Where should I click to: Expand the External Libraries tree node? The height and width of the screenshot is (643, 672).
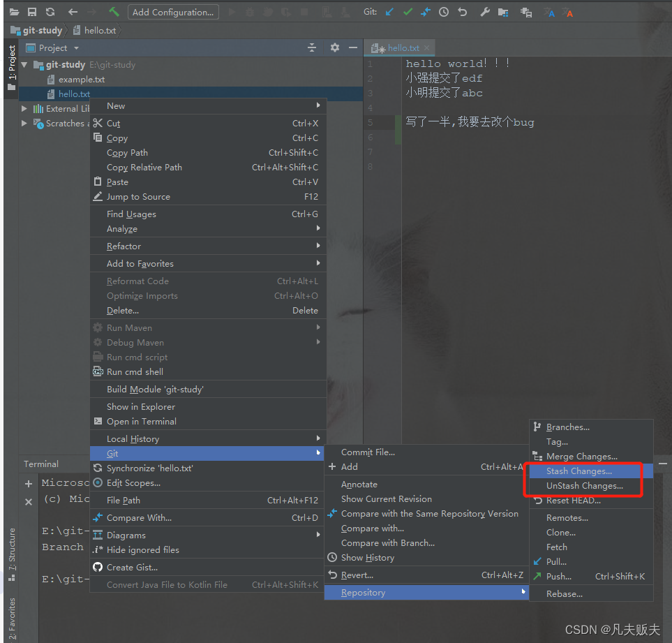24,108
